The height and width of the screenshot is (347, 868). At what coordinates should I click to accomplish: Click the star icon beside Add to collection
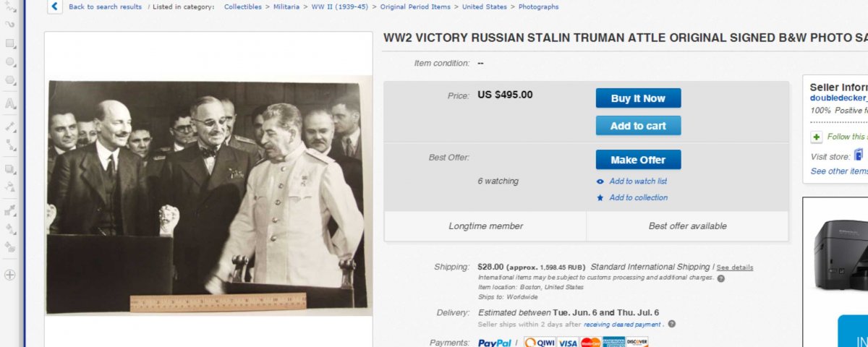point(600,197)
